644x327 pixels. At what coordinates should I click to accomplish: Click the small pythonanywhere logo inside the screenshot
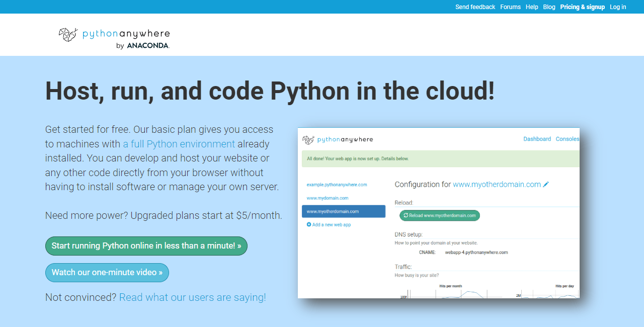[x=308, y=140]
